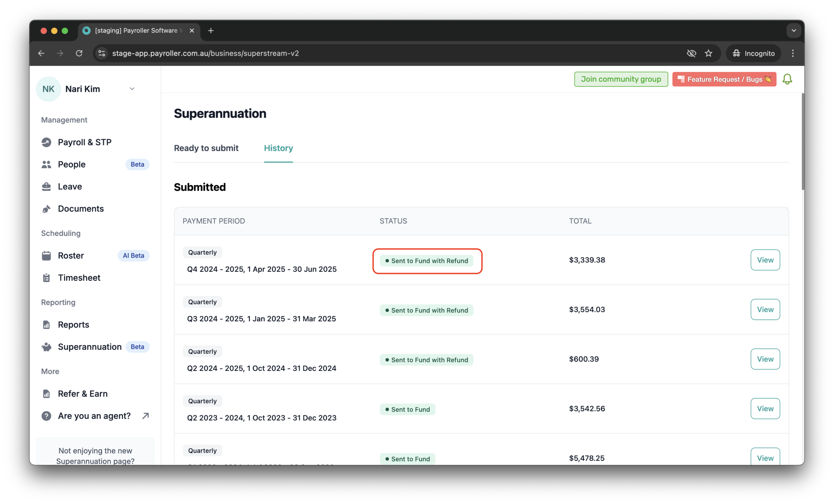Click the Documents pen icon
The image size is (834, 504).
pyautogui.click(x=47, y=209)
